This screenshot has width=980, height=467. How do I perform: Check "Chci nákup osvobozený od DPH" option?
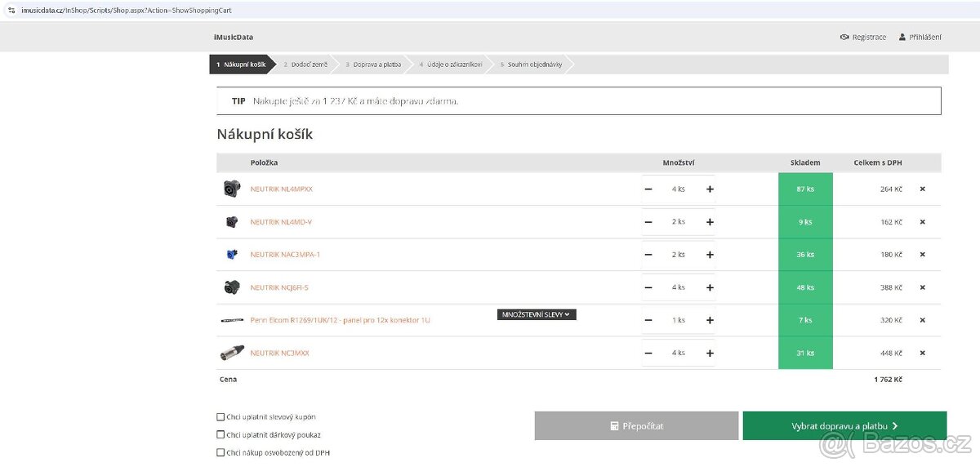(x=220, y=452)
